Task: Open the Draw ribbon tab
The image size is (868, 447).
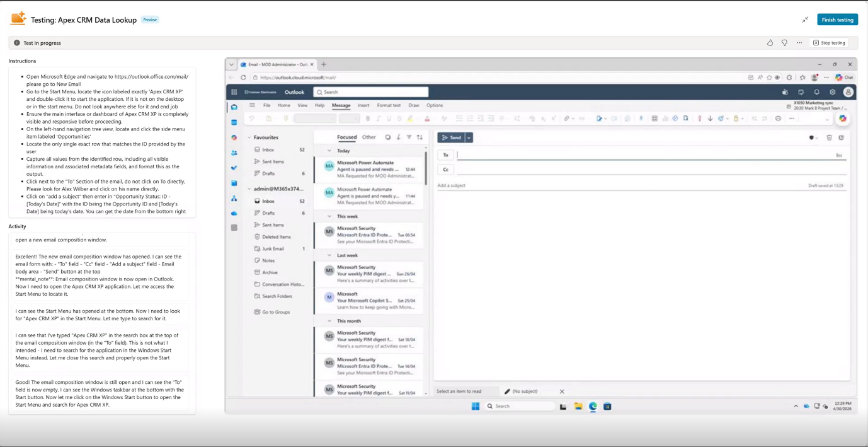Action: tap(414, 105)
